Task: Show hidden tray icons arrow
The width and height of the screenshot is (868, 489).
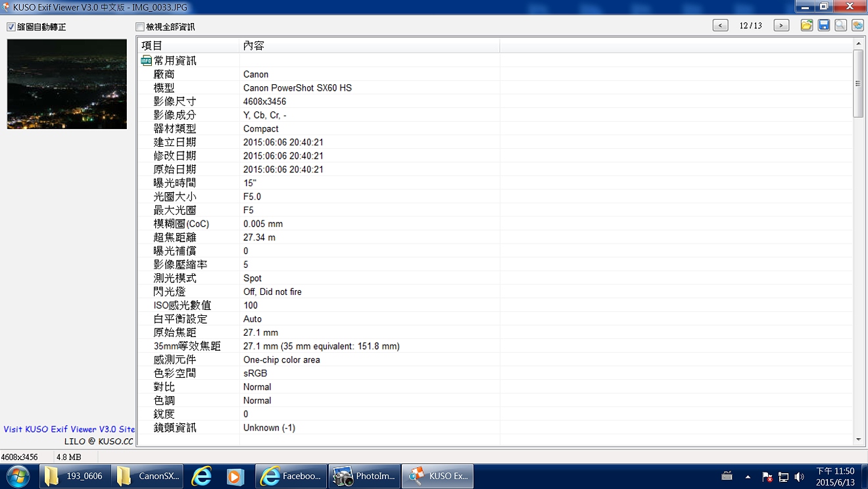Action: [748, 476]
